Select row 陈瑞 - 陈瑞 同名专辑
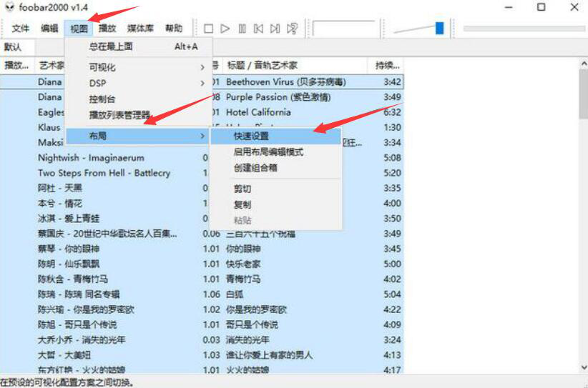Viewport: 588px width, 388px height. pyautogui.click(x=79, y=294)
